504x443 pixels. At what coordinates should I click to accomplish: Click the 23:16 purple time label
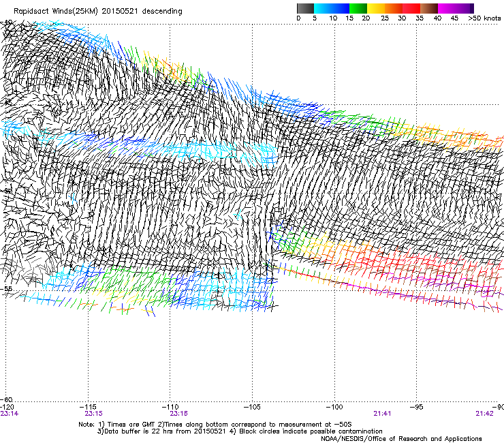tap(178, 414)
